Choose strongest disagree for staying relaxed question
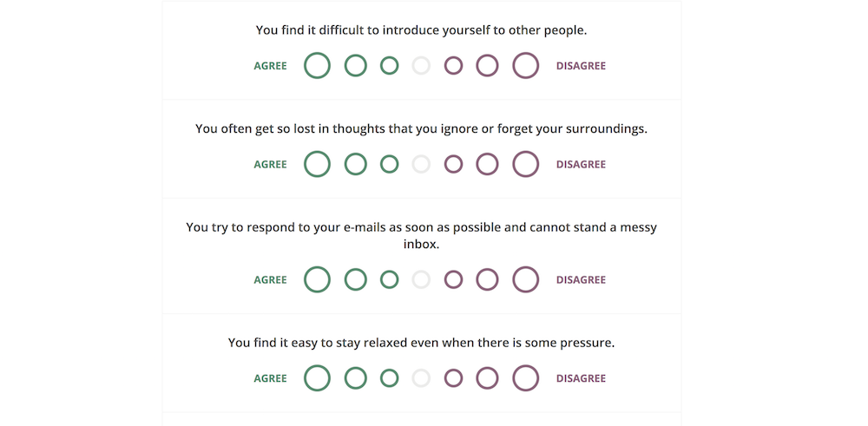Viewport: 868px width, 426px height. pyautogui.click(x=526, y=378)
